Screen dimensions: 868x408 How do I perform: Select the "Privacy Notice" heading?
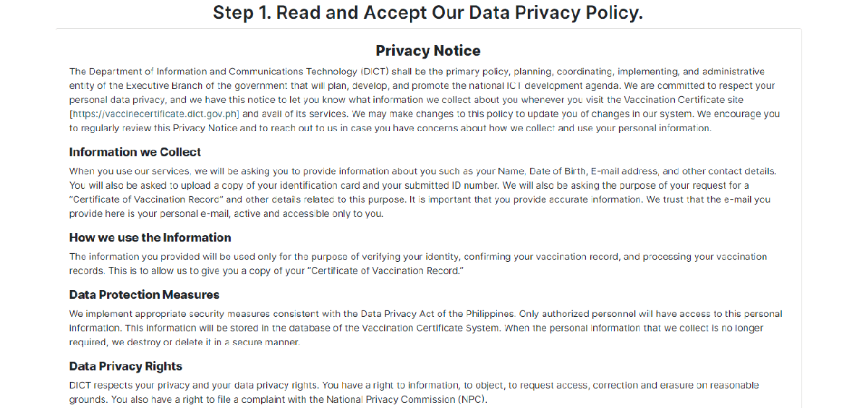[x=427, y=51]
